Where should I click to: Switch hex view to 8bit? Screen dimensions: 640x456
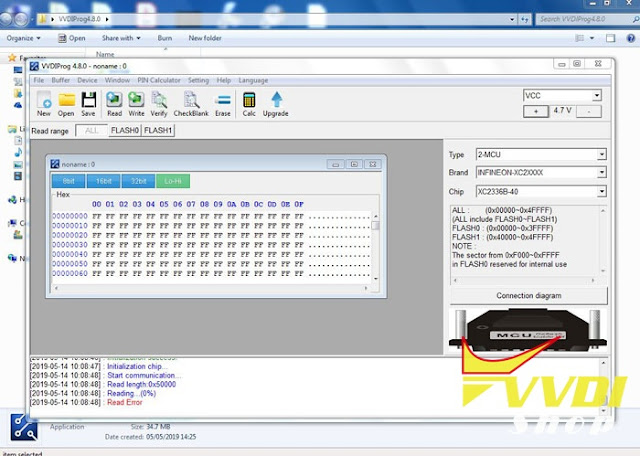click(x=69, y=181)
